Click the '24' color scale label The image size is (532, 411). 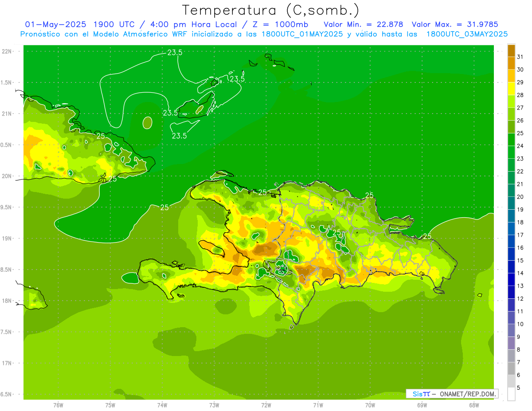pos(520,146)
